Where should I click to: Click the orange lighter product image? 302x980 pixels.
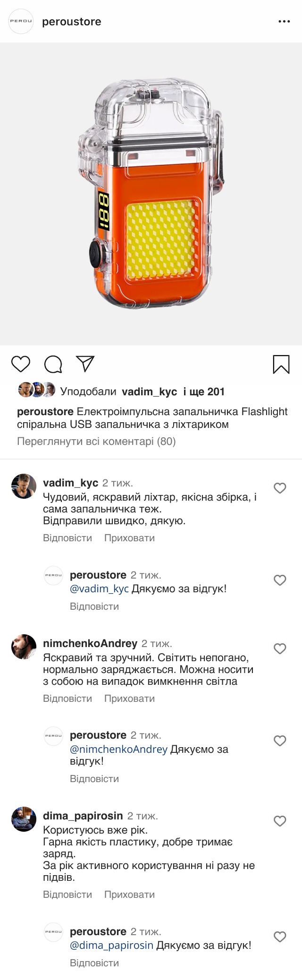pos(151,194)
